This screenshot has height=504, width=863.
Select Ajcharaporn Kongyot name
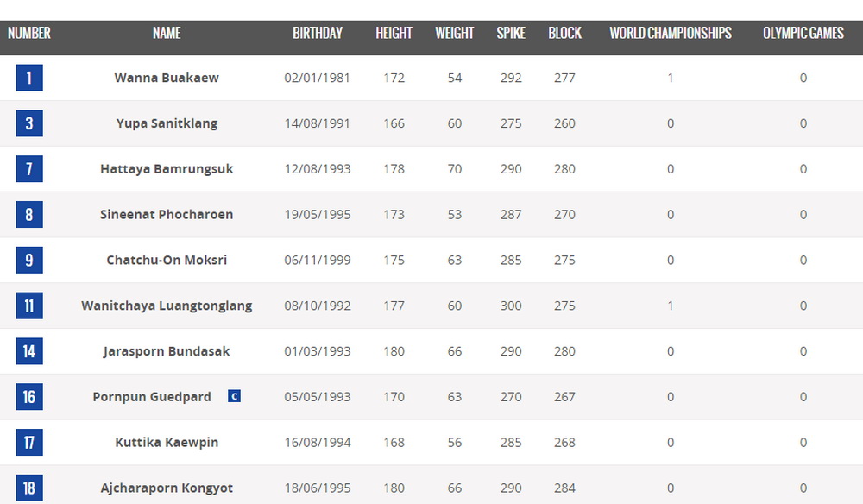pos(167,488)
